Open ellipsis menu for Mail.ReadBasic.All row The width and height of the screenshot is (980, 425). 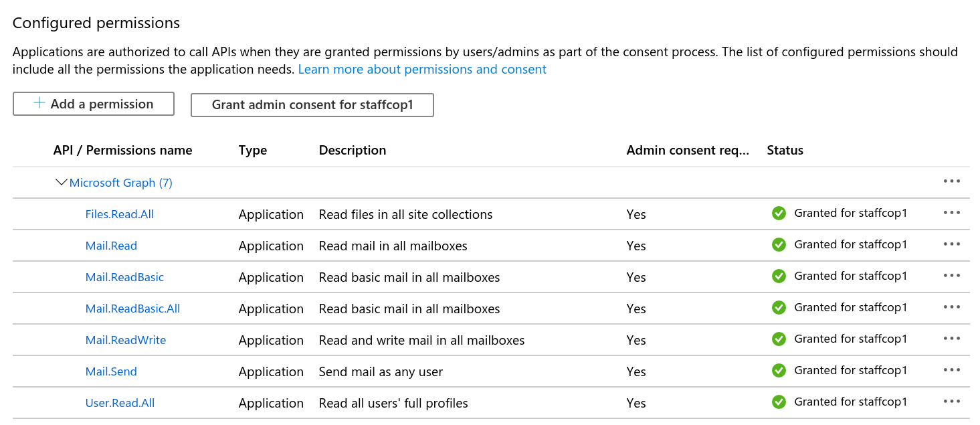pos(951,307)
